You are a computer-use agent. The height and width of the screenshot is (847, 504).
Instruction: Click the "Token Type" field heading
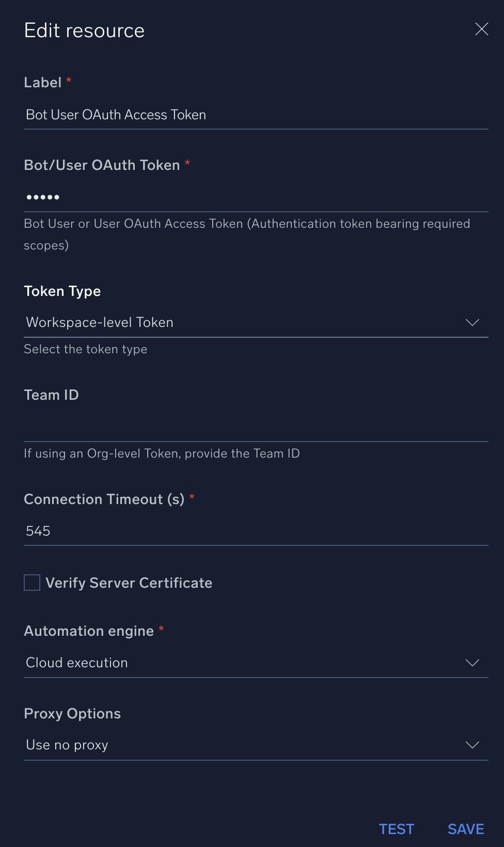click(62, 291)
